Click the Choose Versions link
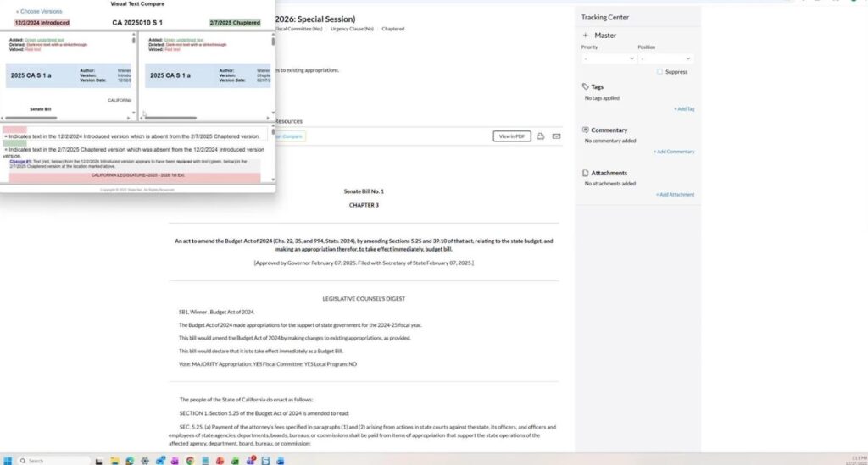Screen dimensions: 868x465 point(39,12)
